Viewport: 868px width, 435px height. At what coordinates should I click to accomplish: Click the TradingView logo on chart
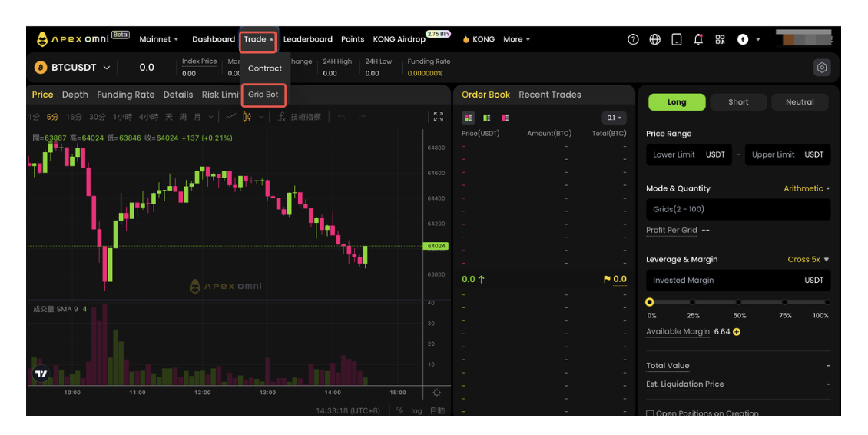tap(41, 374)
